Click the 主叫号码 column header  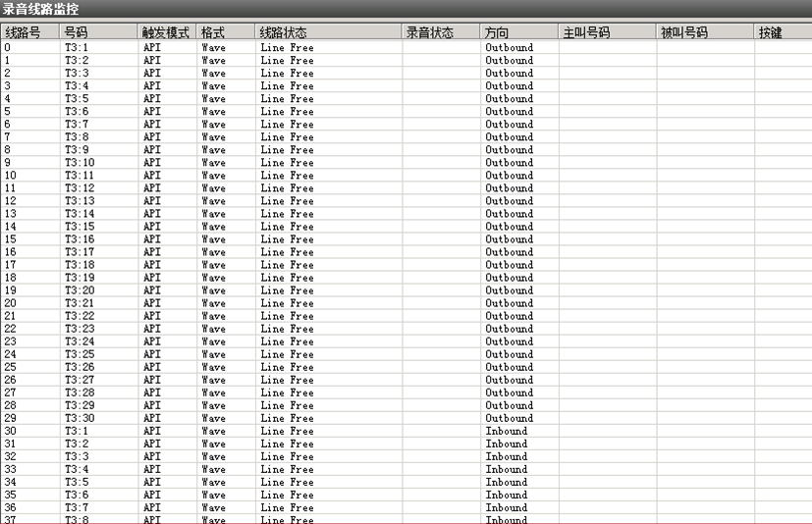click(x=607, y=32)
